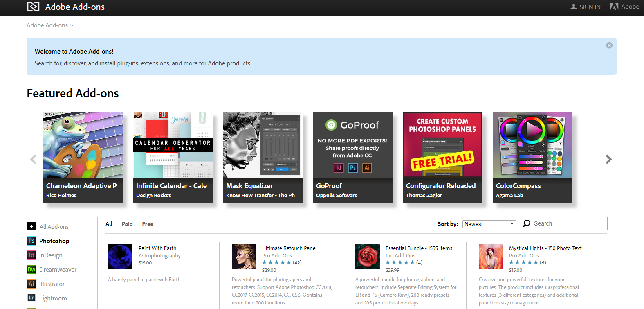The width and height of the screenshot is (644, 309).
Task: Click Mystical Lights thumbnail image
Action: [x=491, y=257]
